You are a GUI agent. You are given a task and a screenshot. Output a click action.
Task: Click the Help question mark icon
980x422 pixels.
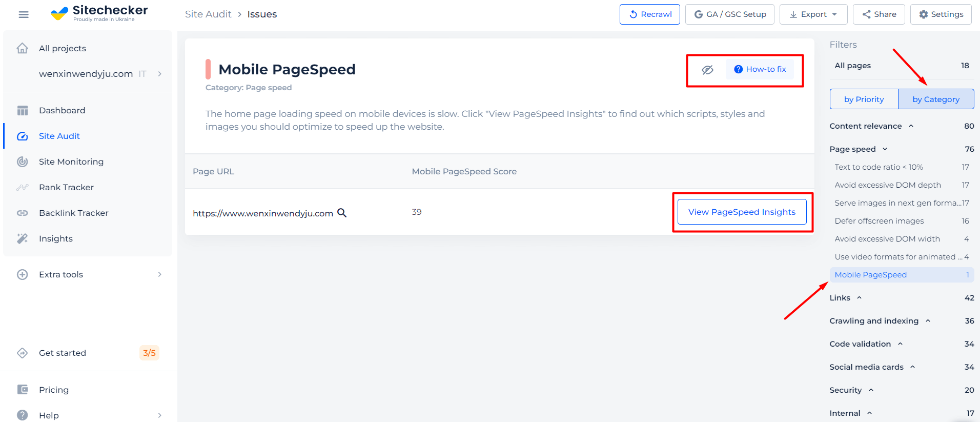pyautogui.click(x=23, y=415)
